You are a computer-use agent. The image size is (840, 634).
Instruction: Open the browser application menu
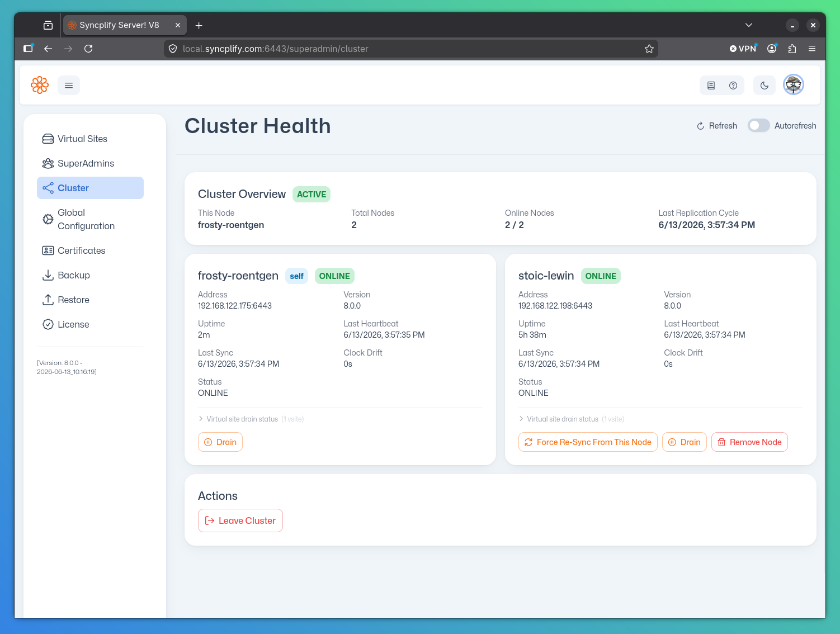tap(812, 49)
